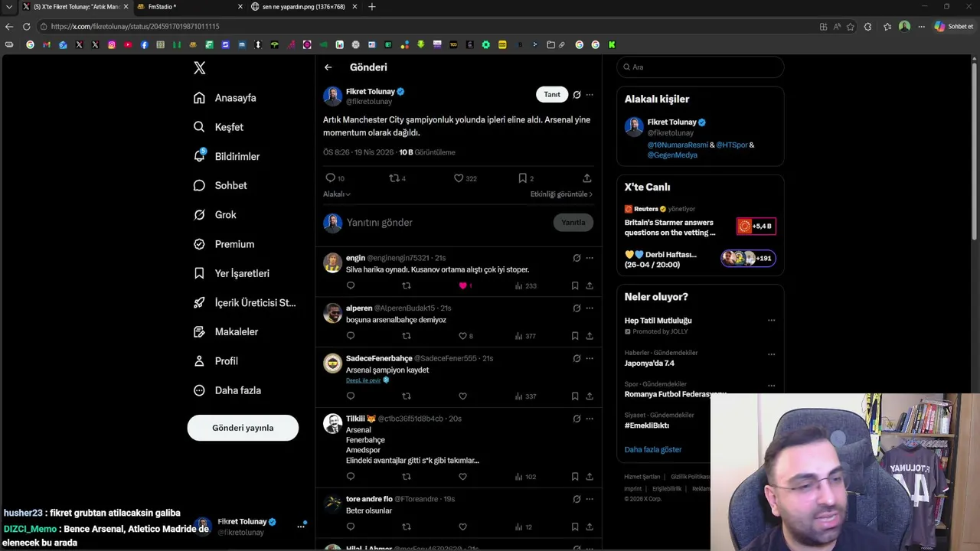
Task: Open Yer İşaretleri bookmarks
Action: pyautogui.click(x=231, y=273)
